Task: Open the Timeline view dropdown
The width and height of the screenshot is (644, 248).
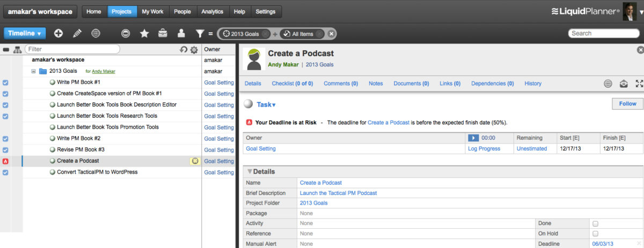Action: click(25, 33)
